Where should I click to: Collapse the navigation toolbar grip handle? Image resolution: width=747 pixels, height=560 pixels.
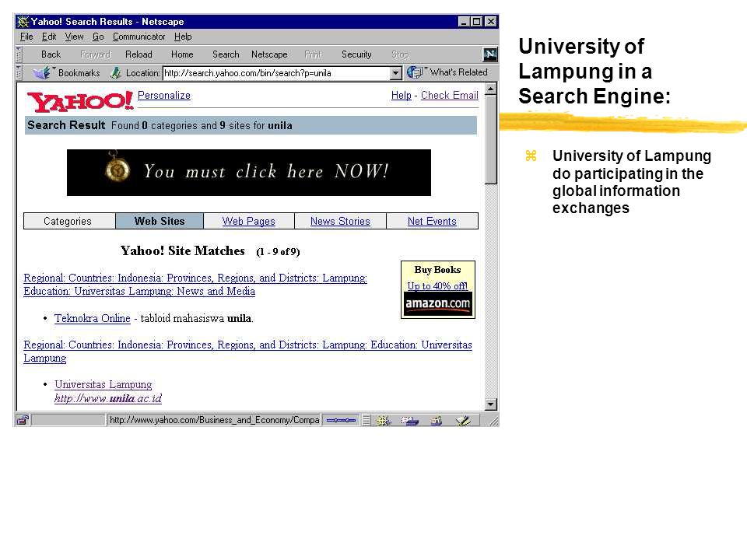[x=19, y=54]
